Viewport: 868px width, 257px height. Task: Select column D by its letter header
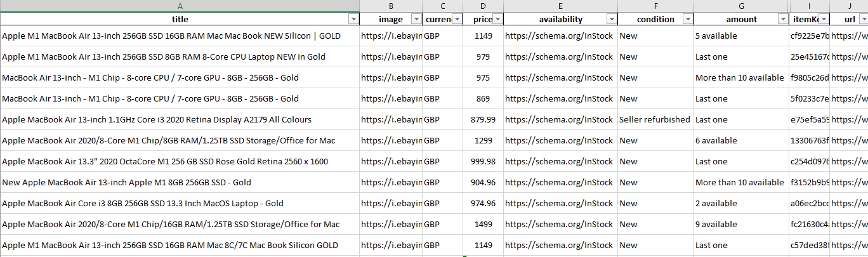point(483,6)
